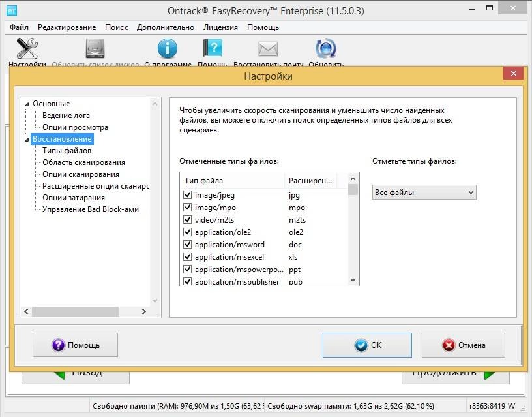Screen dimensions: 532x417
Task: Click the 'doc' extension cell
Action: pos(295,245)
